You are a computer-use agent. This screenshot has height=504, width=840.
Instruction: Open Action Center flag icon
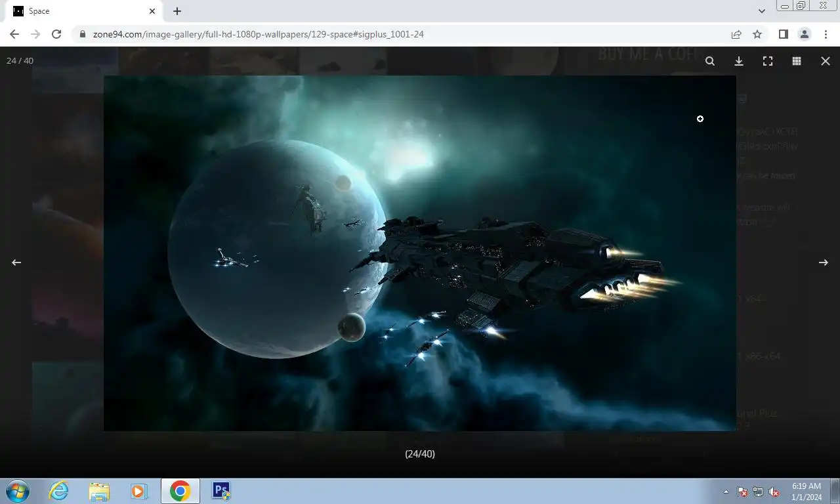[x=742, y=492]
